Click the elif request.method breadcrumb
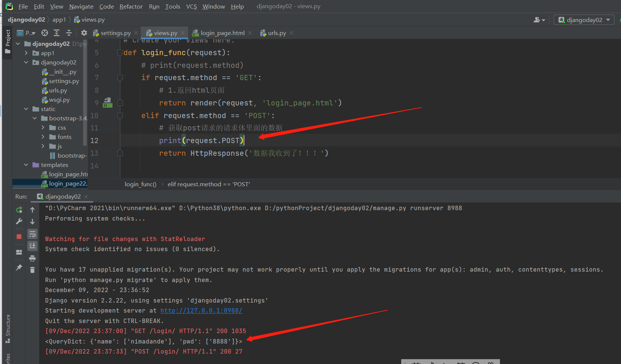 (209, 184)
